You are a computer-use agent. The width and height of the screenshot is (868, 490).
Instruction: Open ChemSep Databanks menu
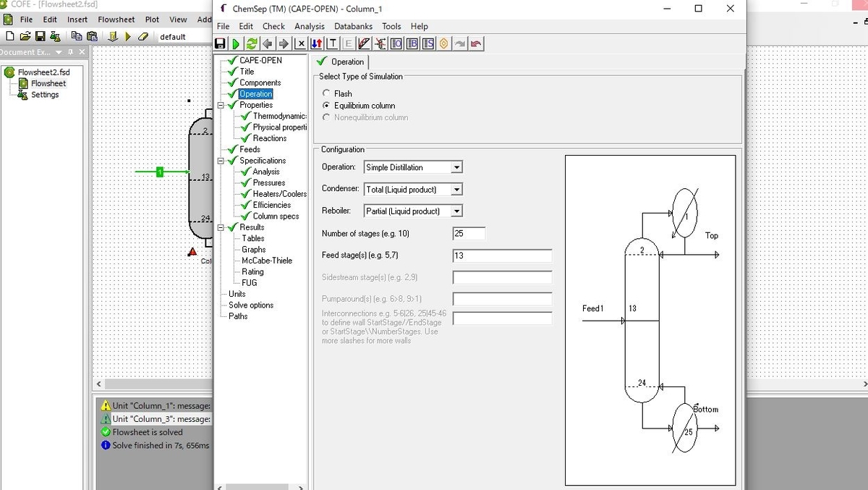coord(353,26)
